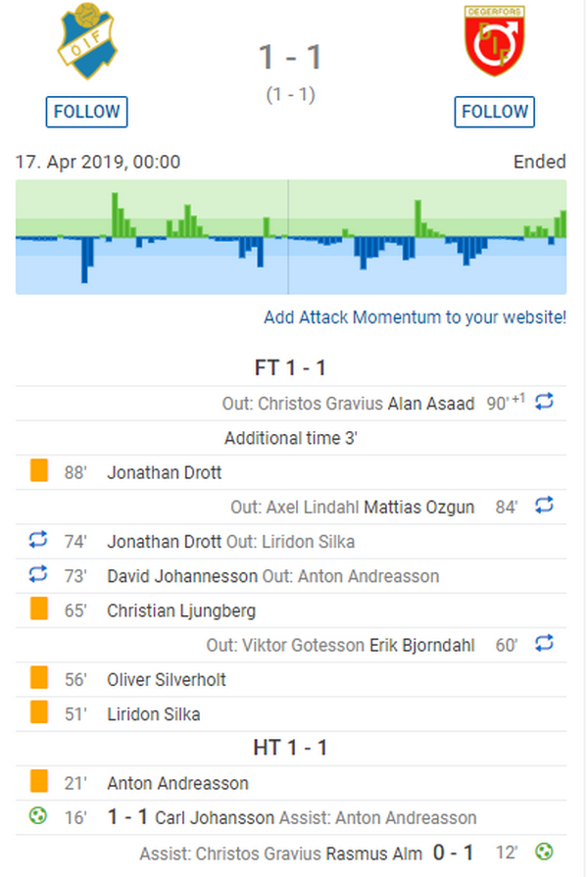Image resolution: width=588 pixels, height=877 pixels.
Task: Click the substitution icon at 74'
Action: point(38,540)
